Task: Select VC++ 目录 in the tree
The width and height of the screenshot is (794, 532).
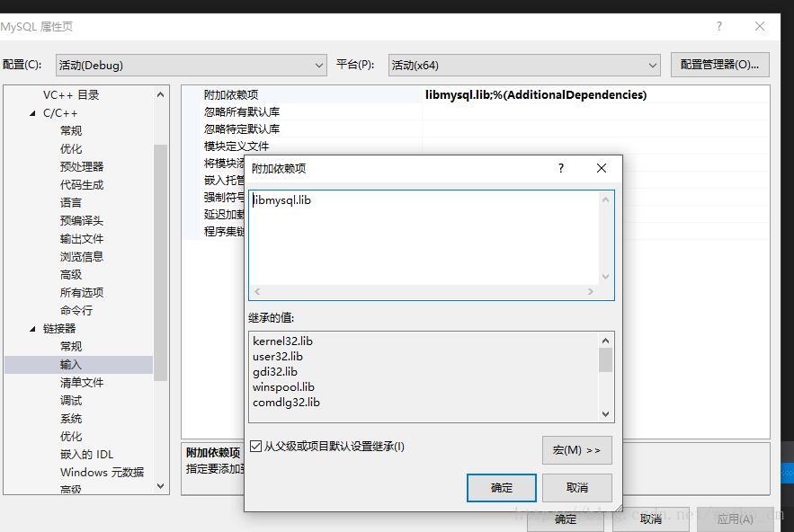Action: tap(71, 95)
